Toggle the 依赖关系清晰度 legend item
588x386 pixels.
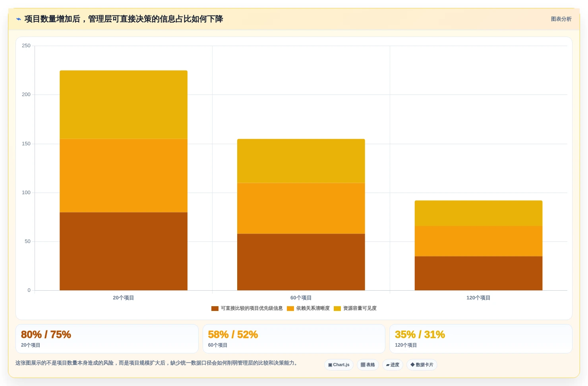[308, 309]
